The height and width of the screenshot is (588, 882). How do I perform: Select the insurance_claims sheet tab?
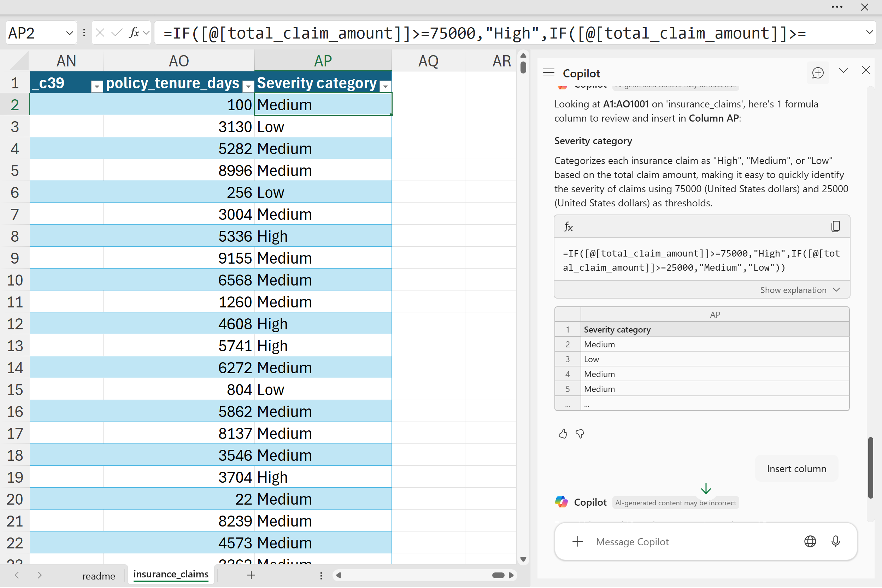(171, 575)
